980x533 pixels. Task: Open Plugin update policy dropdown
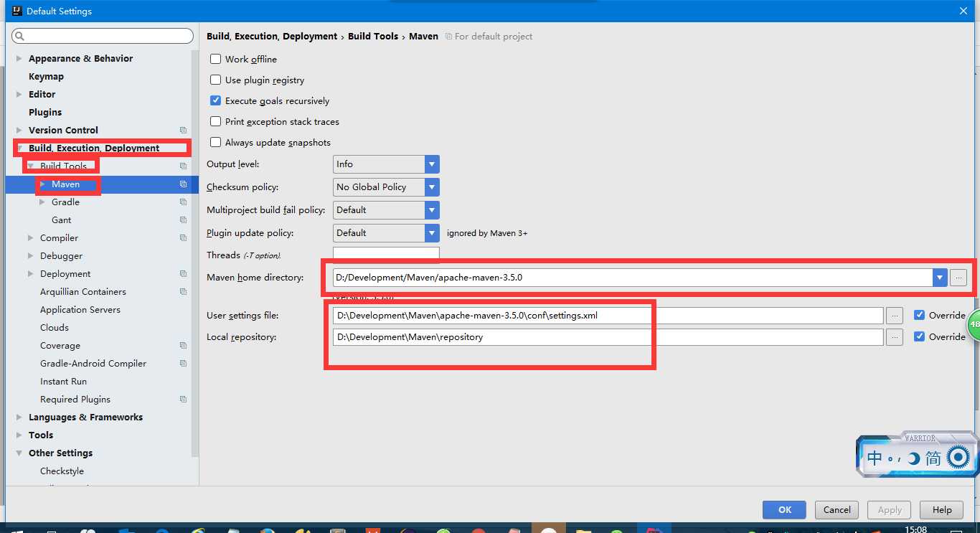[432, 233]
